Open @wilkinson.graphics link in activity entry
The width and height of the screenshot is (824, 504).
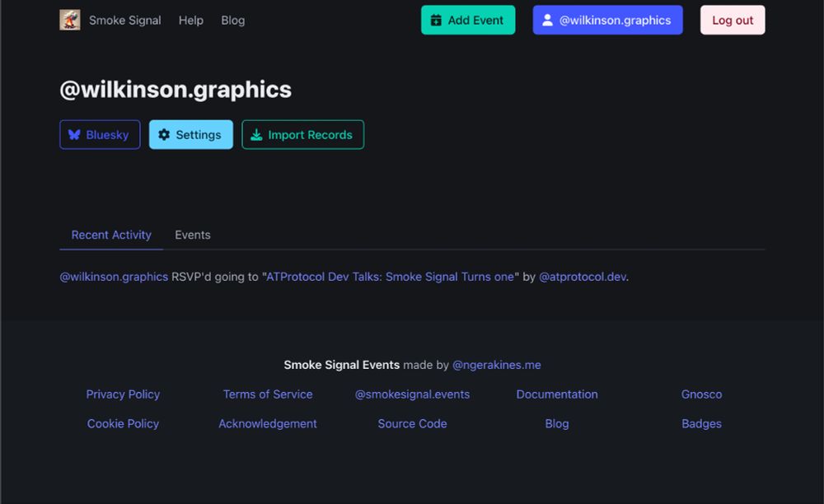click(x=114, y=277)
